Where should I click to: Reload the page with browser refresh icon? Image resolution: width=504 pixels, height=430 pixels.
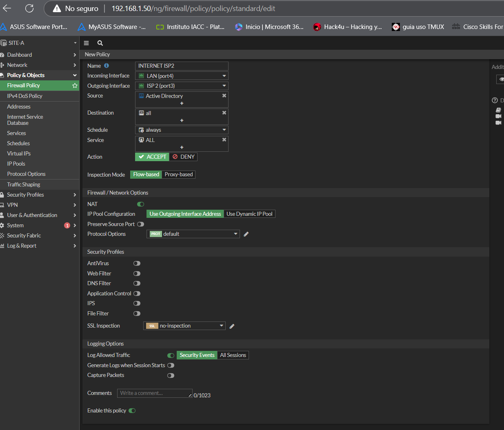(29, 8)
